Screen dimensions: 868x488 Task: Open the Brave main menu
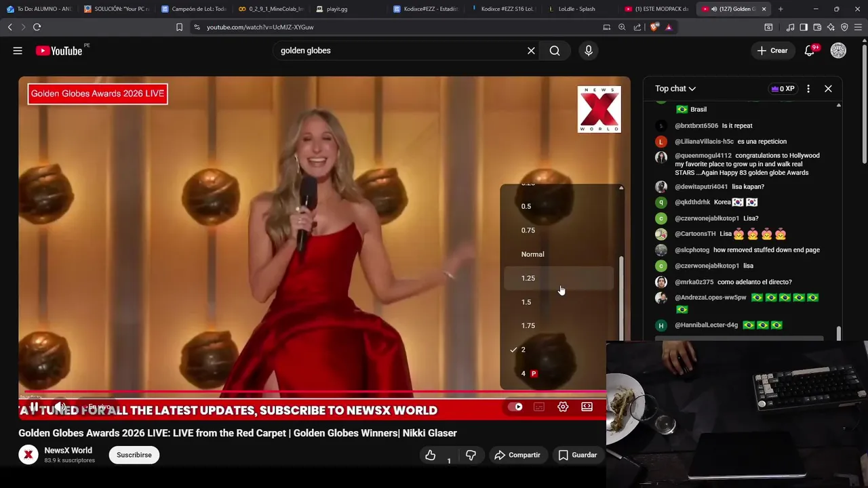pyautogui.click(x=859, y=27)
